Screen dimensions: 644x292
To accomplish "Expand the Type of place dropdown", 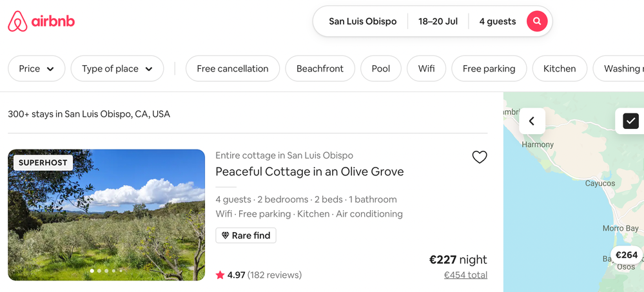I will point(117,69).
